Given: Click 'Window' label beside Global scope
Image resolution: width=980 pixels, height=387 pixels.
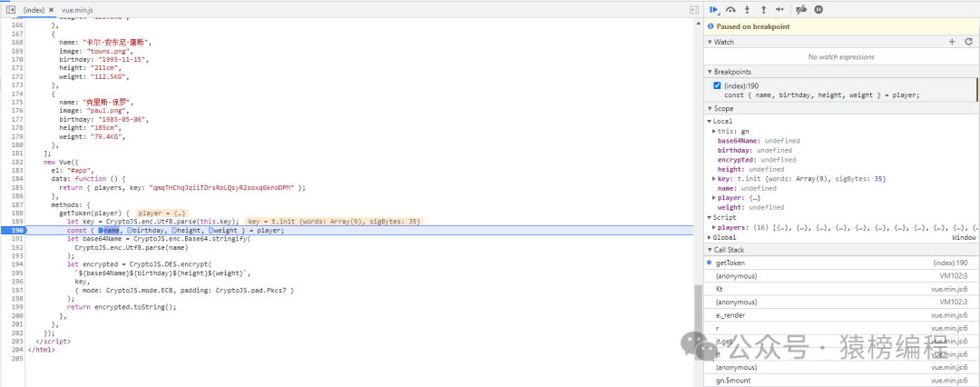Looking at the screenshot, I should pyautogui.click(x=964, y=237).
